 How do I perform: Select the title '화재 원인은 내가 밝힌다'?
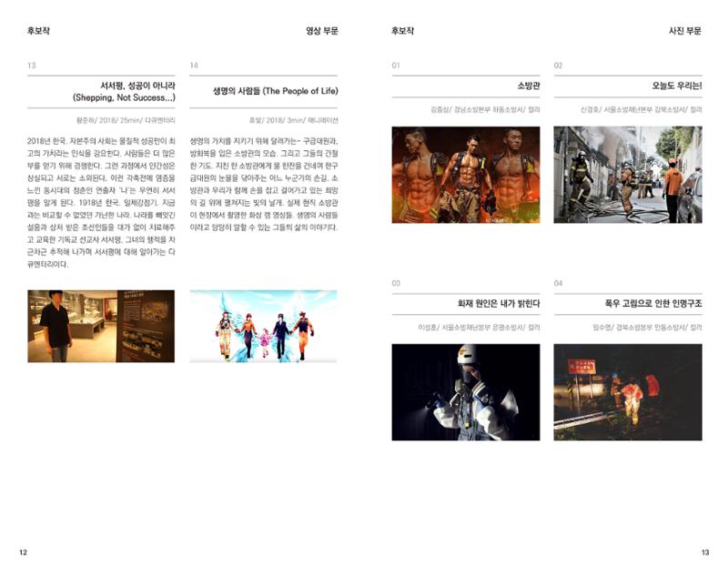(499, 304)
